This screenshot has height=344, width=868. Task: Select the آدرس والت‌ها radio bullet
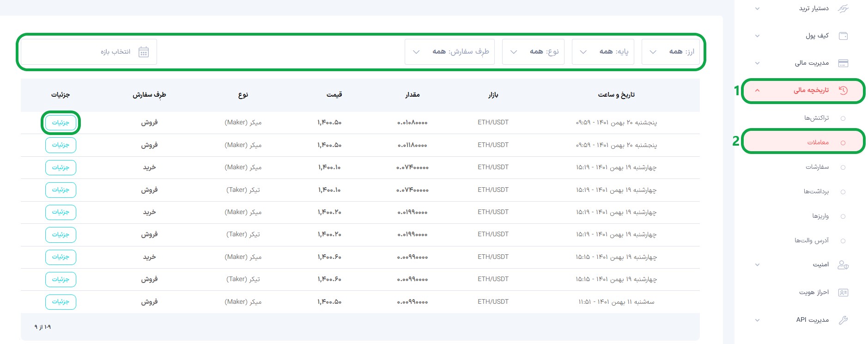pyautogui.click(x=843, y=241)
